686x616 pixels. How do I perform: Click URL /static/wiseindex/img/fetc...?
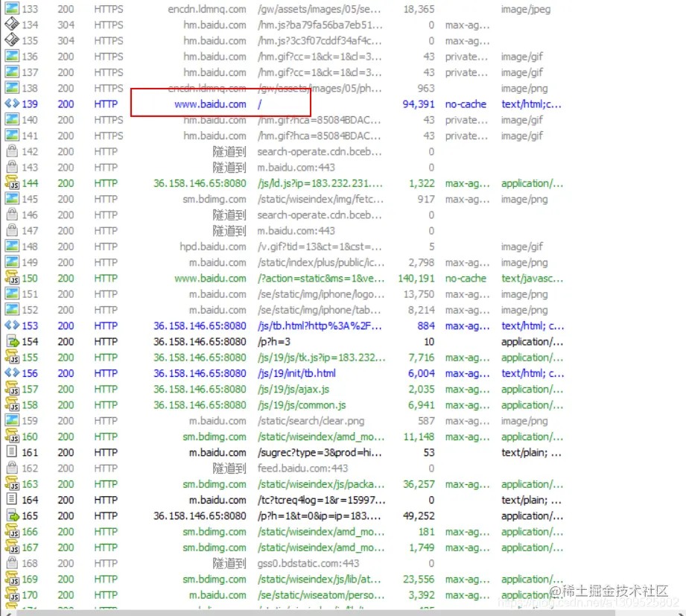[321, 199]
